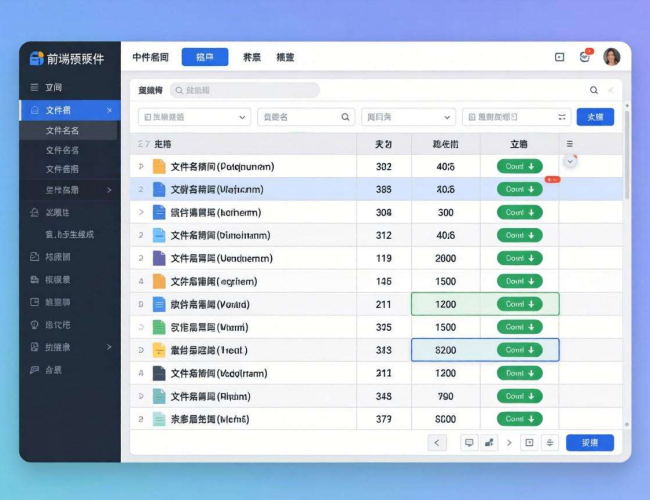Click the green file icon in the 325 row
The image size is (650, 500).
pyautogui.click(x=159, y=327)
